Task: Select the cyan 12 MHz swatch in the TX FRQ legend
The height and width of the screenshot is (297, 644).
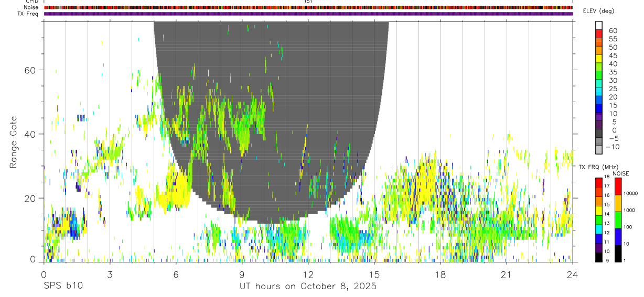Action: coord(598,229)
